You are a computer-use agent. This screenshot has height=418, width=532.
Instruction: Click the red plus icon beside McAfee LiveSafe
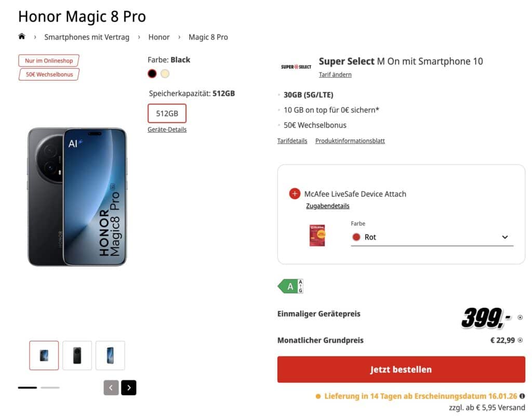tap(295, 194)
